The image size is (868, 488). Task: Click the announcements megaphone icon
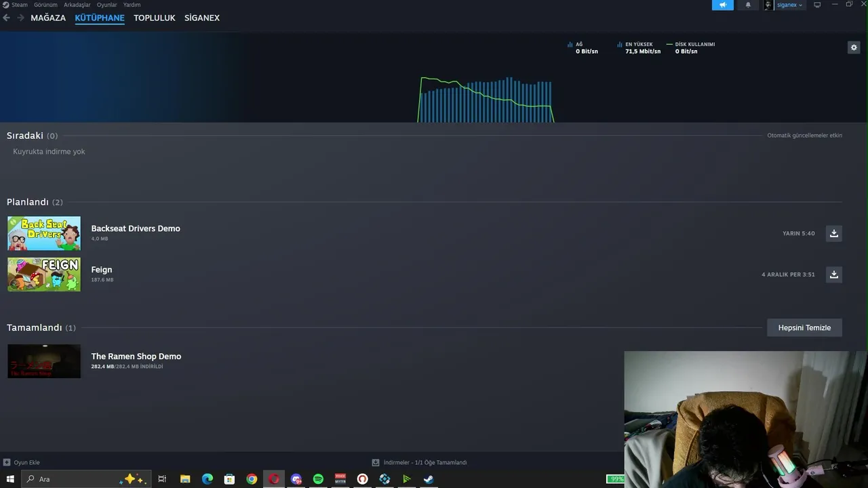coord(723,5)
